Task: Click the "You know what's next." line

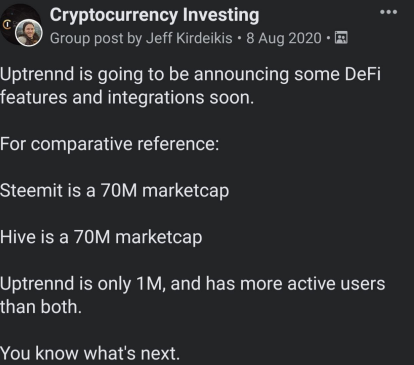Action: (x=90, y=354)
